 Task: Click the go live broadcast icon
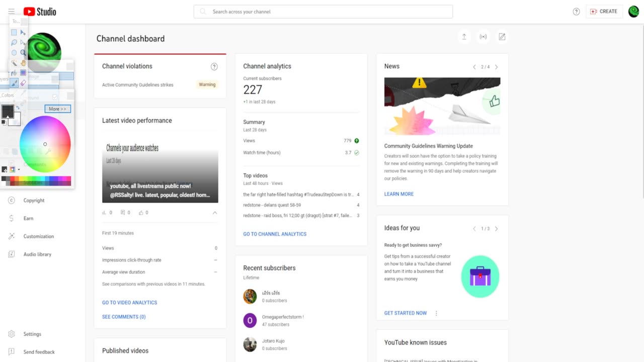coord(483,37)
